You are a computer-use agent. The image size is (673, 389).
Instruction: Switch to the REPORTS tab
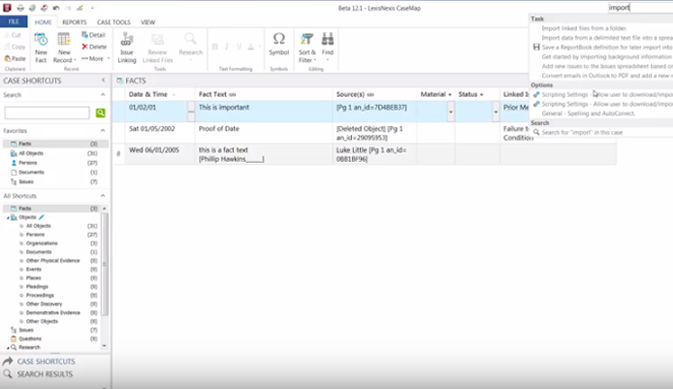[x=74, y=22]
